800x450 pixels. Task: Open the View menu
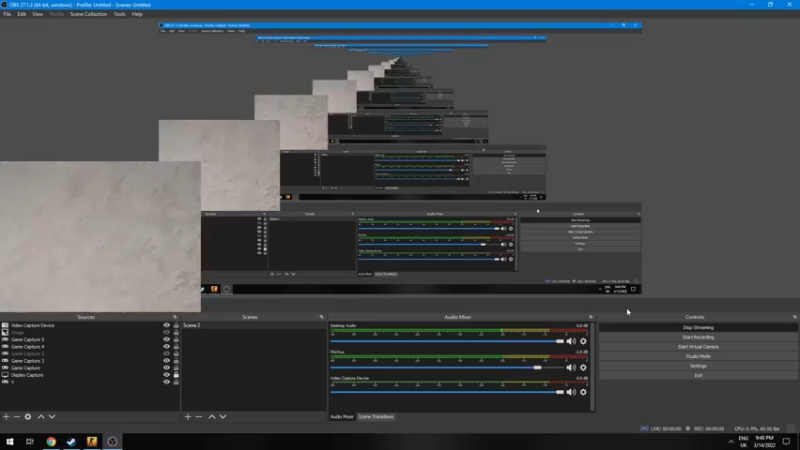(38, 14)
